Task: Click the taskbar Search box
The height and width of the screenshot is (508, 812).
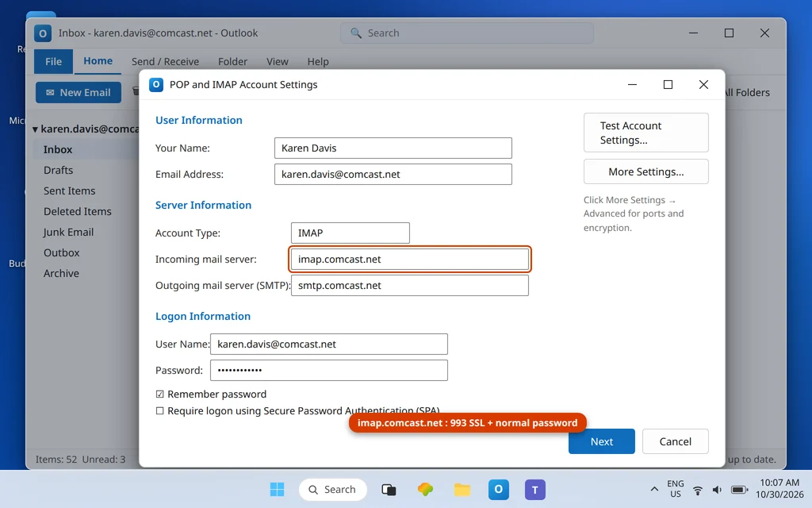Action: (332, 489)
